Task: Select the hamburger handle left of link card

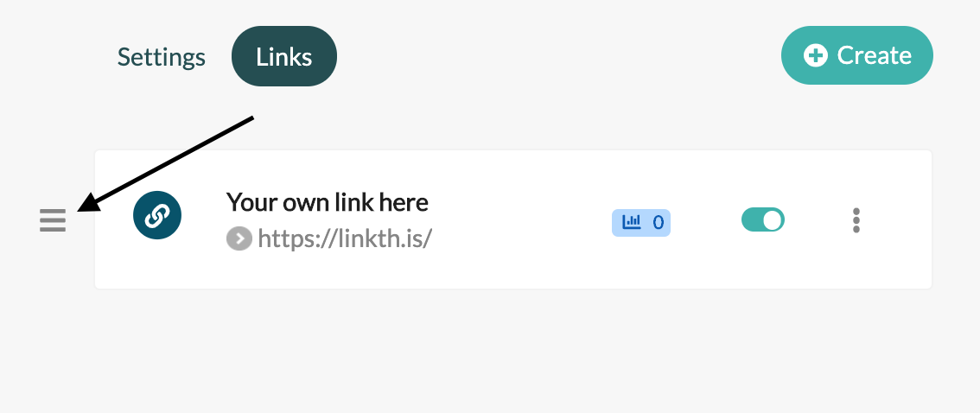Action: (x=53, y=220)
